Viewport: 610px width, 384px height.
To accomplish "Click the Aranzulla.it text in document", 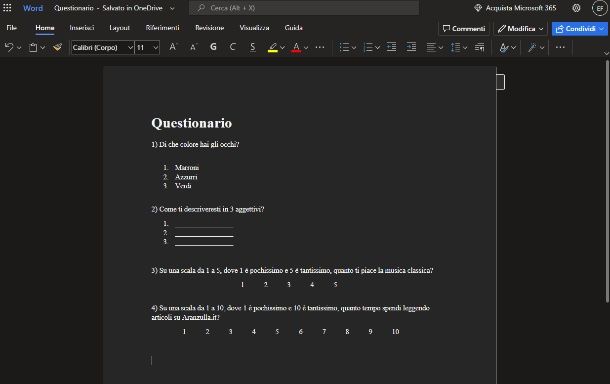I will tap(199, 317).
